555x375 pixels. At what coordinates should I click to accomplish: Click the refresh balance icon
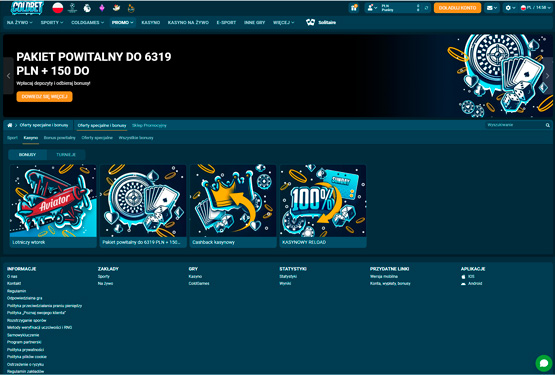click(426, 8)
